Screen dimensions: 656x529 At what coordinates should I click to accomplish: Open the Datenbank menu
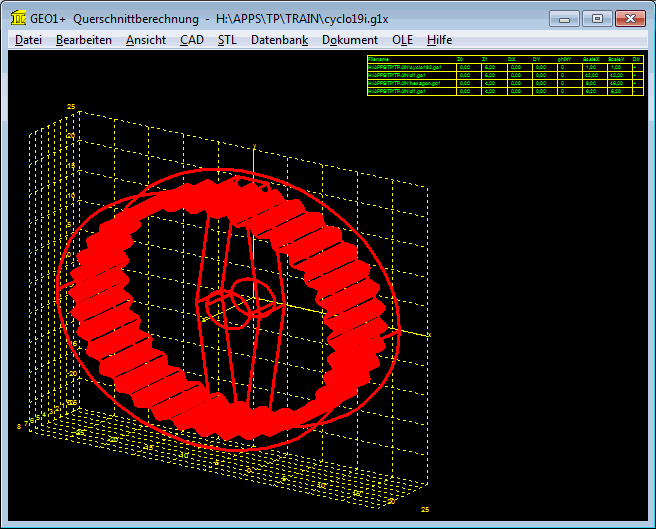[x=279, y=40]
